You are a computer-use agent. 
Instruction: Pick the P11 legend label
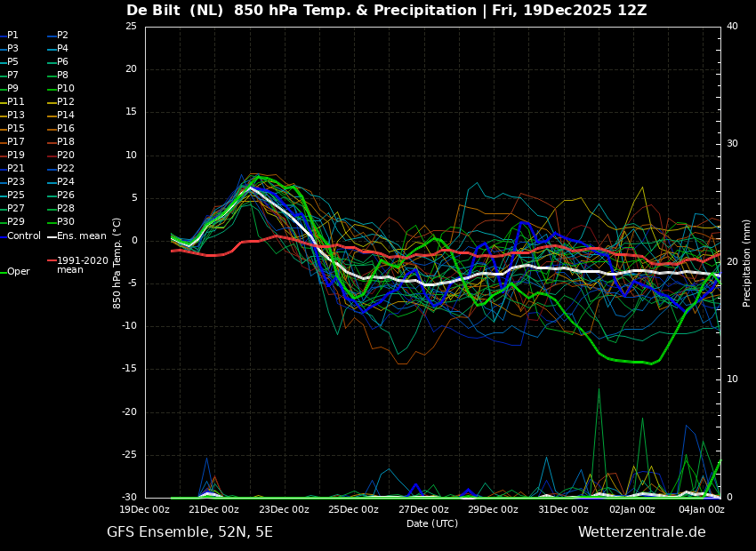click(x=15, y=101)
